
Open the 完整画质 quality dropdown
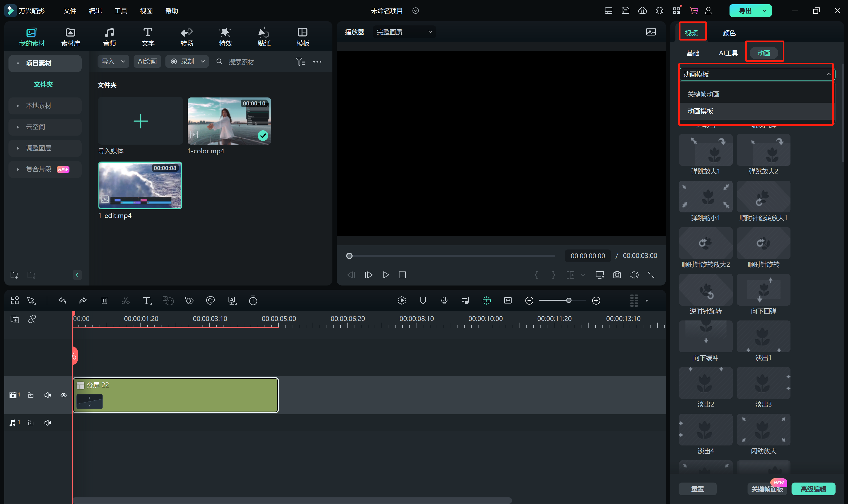coord(404,32)
